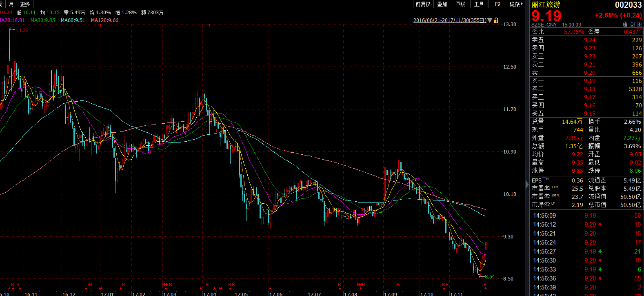644x296 pixels.
Task: Click the 8.54 low price marker
Action: (490, 277)
